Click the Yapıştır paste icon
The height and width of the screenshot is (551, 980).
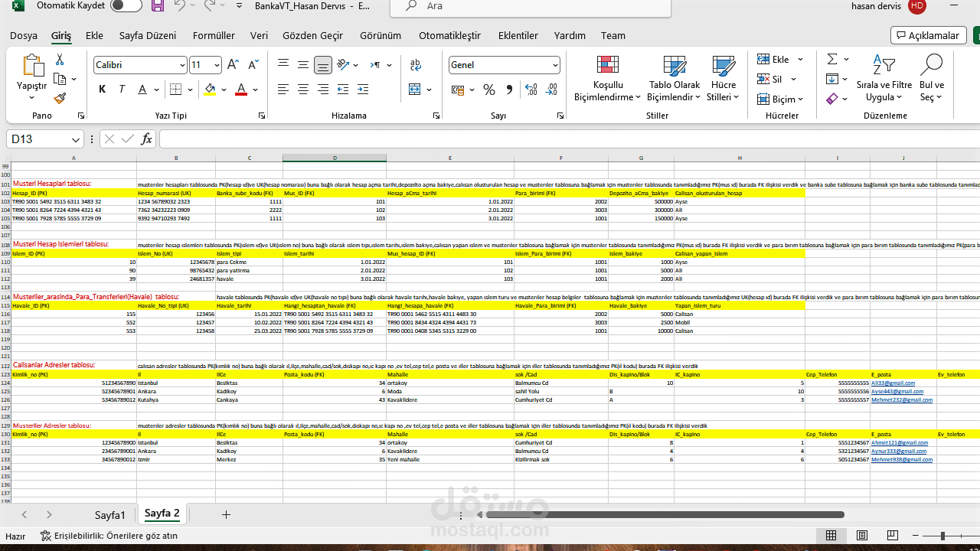click(32, 67)
